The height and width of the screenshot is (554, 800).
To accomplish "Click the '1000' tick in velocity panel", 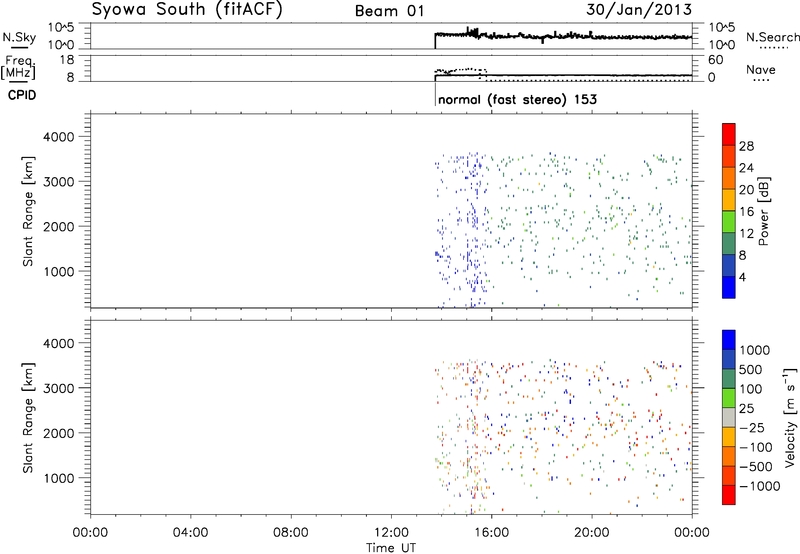I will 59,478.
